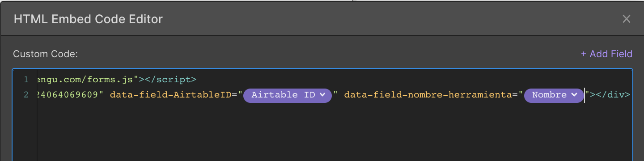
Task: Expand the chevron on Nombre pill
Action: click(574, 95)
